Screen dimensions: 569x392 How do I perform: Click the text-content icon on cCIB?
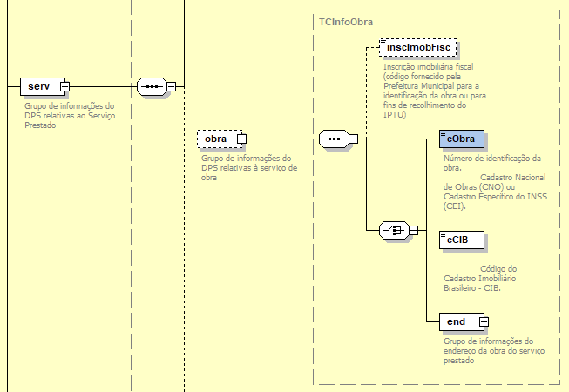coord(444,235)
